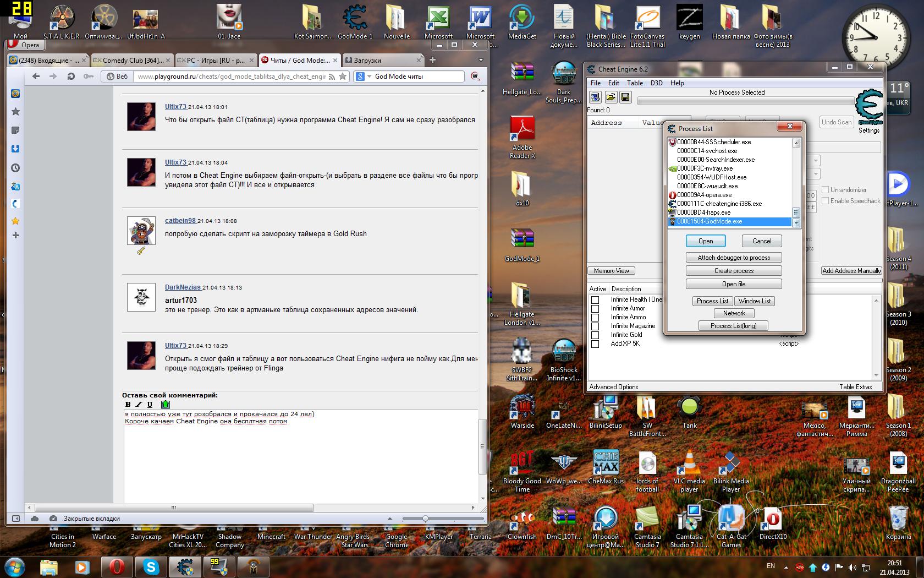Adjust the Opera zoom slider in status bar

point(425,519)
